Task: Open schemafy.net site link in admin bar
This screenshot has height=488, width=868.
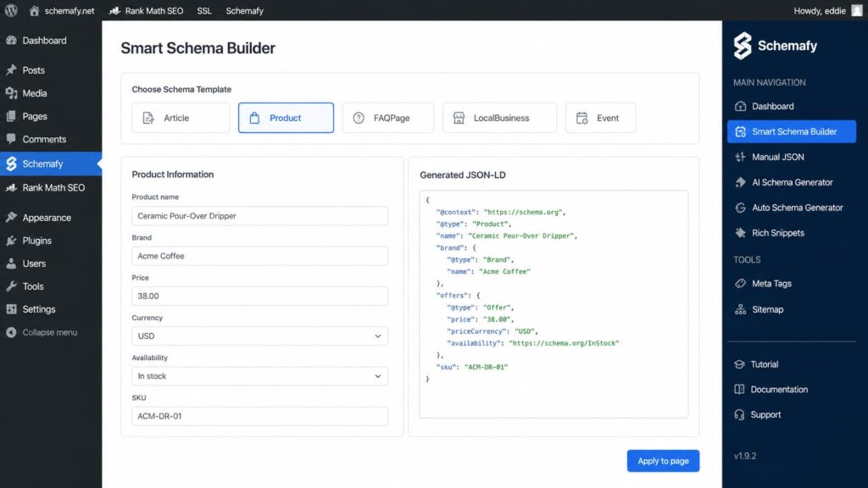Action: [70, 10]
